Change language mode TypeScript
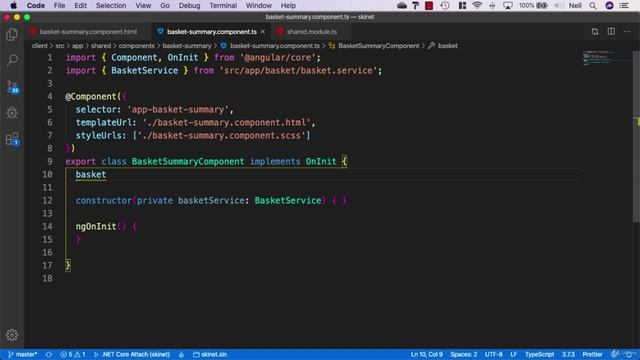Viewport: 640px width, 360px height. [540, 354]
